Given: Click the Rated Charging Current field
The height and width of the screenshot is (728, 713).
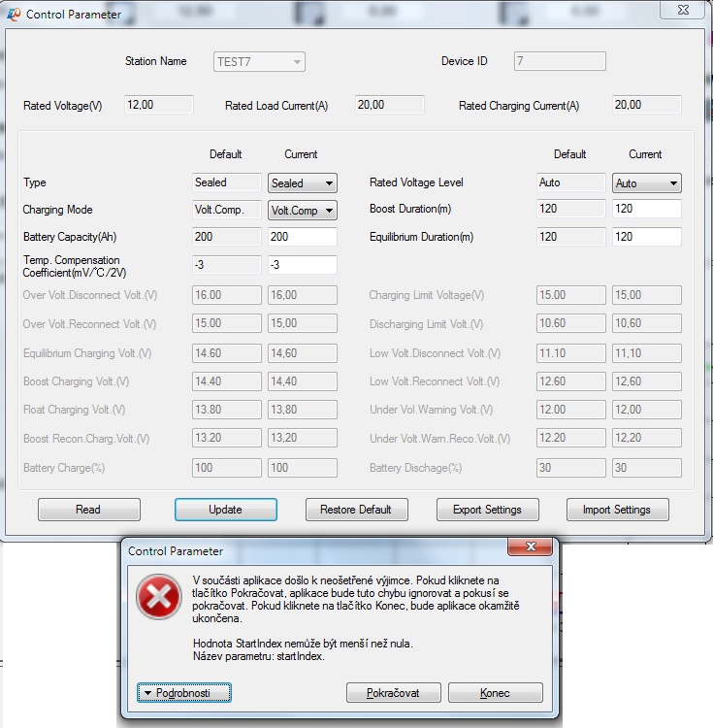Looking at the screenshot, I should pos(647,105).
